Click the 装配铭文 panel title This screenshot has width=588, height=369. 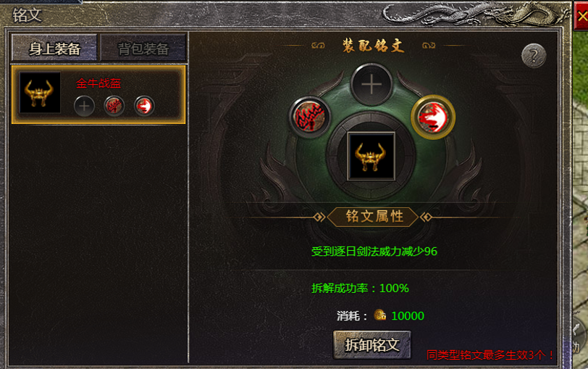(373, 46)
